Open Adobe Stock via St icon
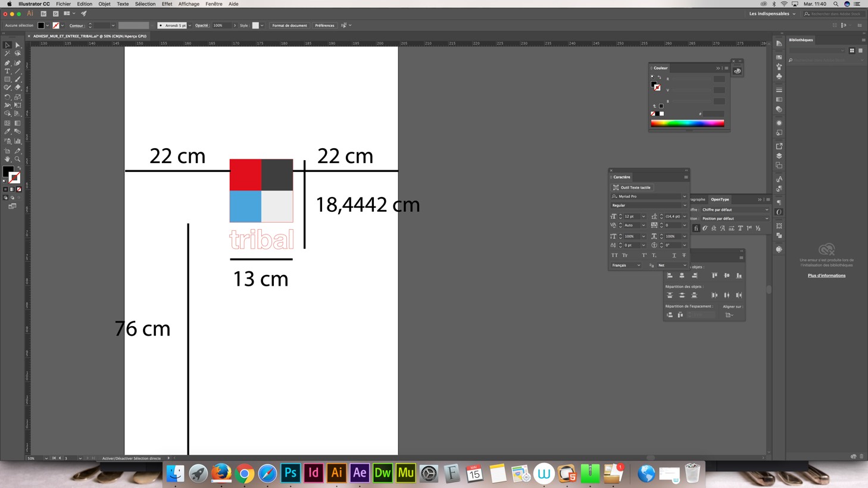Screen dimensions: 868x488 [x=55, y=13]
